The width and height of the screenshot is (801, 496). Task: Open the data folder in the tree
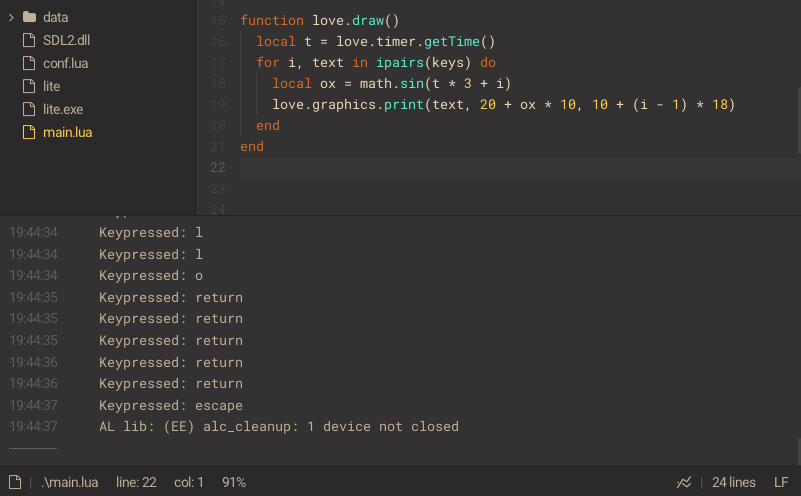(55, 17)
